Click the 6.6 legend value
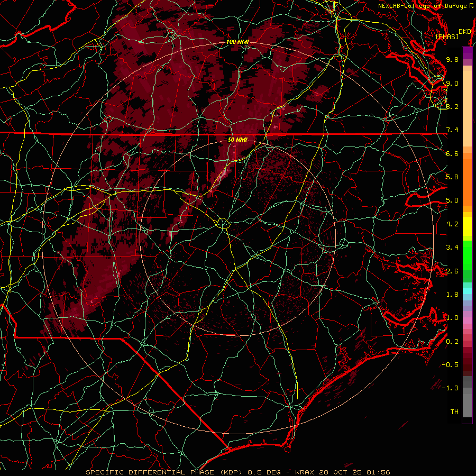476x476 pixels. [452, 153]
